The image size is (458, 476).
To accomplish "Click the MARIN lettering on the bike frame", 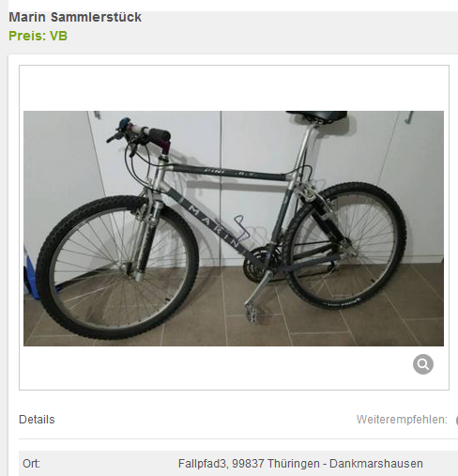I will coord(213,225).
